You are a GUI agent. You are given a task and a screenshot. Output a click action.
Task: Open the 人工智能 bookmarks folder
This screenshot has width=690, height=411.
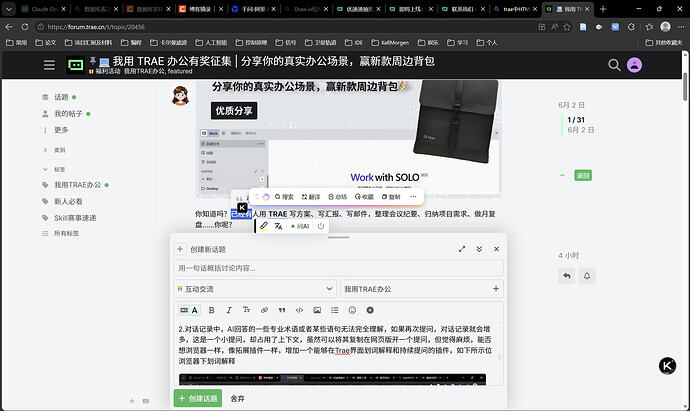(x=211, y=43)
